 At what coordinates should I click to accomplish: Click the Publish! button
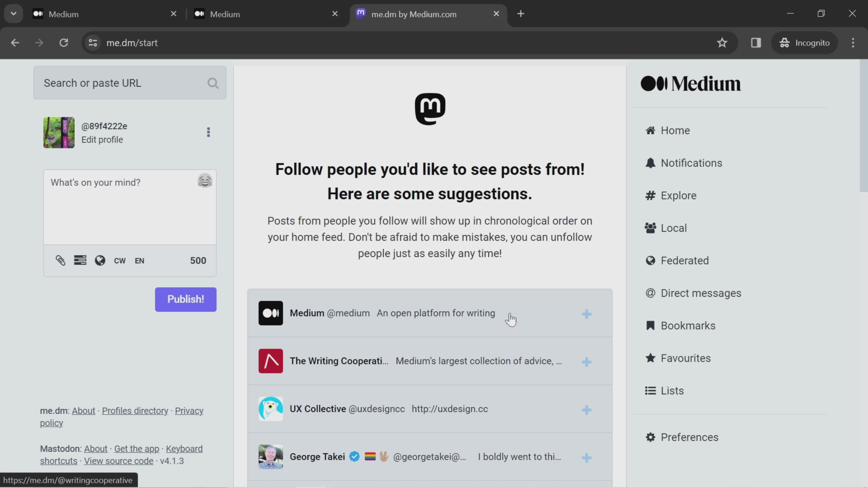(186, 299)
